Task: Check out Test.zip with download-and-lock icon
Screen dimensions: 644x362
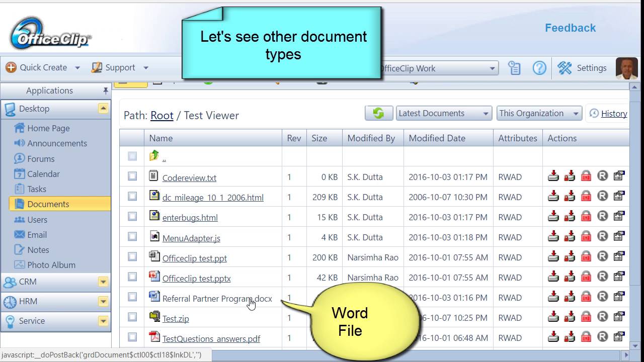Action: pyautogui.click(x=570, y=316)
